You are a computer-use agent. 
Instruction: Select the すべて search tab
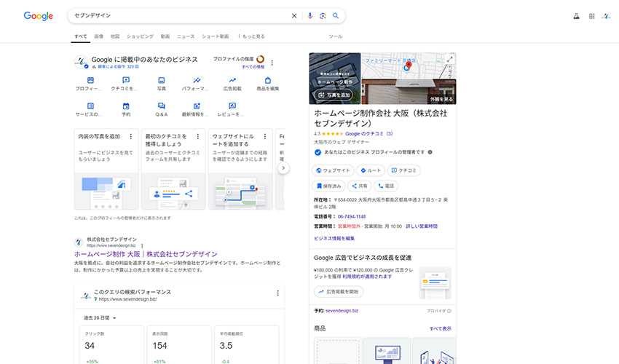81,36
